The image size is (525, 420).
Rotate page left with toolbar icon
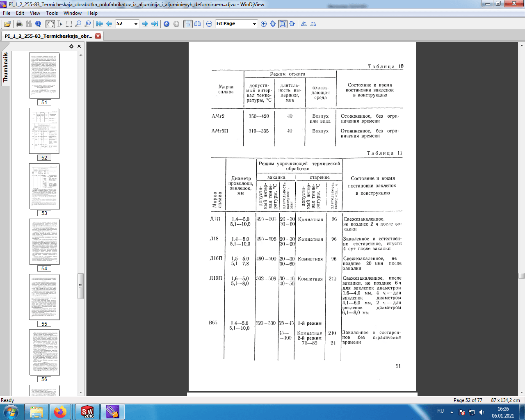point(304,24)
